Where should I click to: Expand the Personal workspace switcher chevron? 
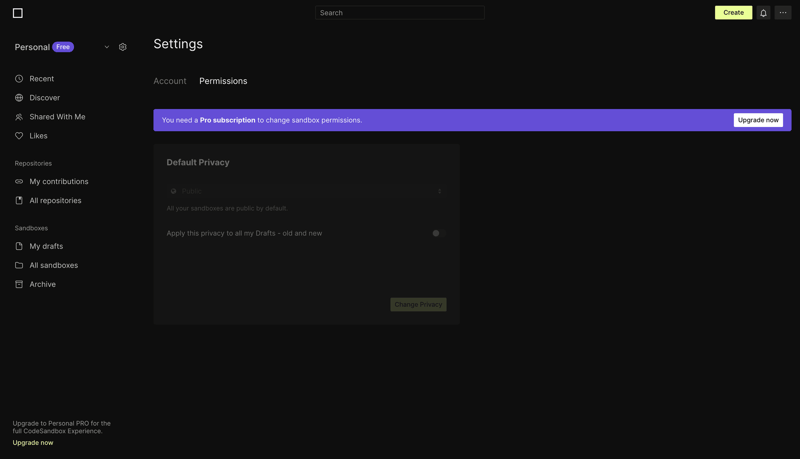coord(107,47)
